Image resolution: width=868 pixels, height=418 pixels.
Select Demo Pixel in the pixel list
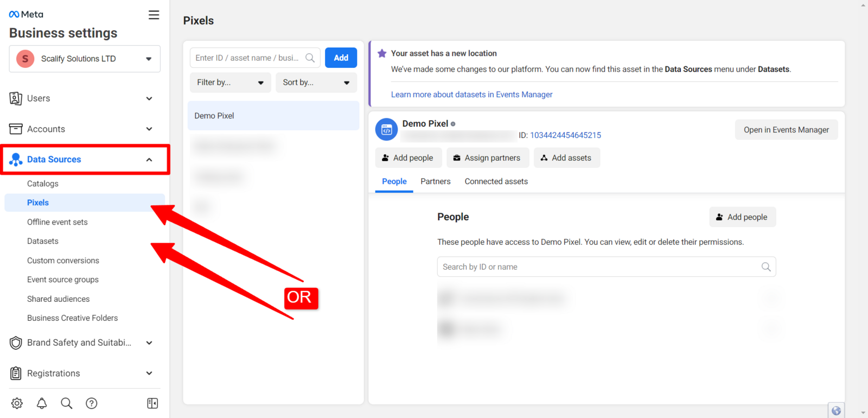pos(273,116)
